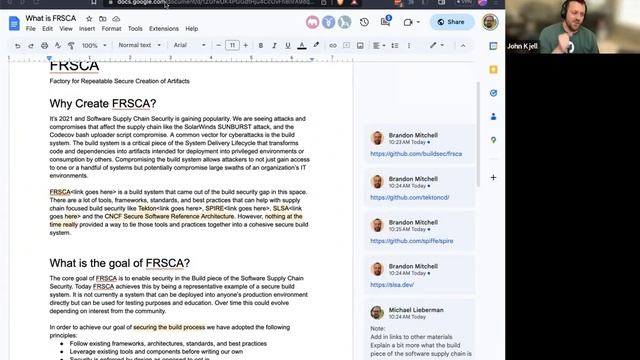Open the Google account avatar
Image resolution: width=640 pixels, height=360 pixels.
pyautogui.click(x=490, y=22)
